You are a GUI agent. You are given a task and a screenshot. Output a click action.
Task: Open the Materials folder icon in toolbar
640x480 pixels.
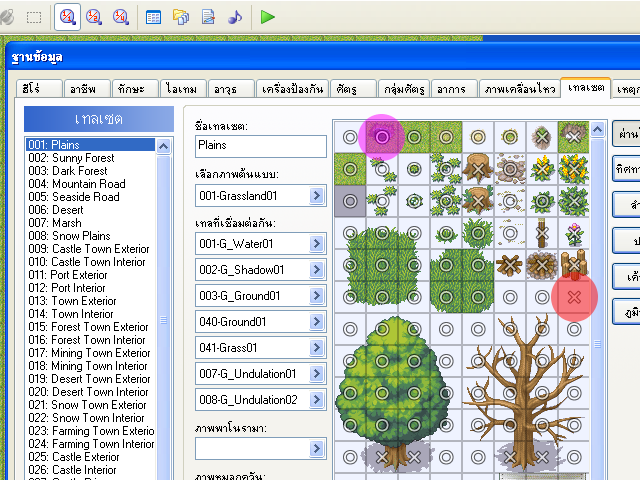(x=181, y=18)
